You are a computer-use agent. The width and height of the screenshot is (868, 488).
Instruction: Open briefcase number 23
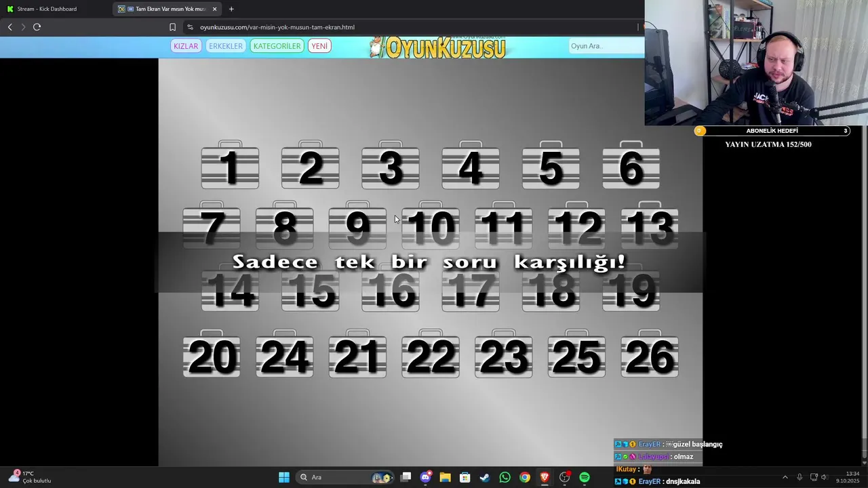pos(503,354)
